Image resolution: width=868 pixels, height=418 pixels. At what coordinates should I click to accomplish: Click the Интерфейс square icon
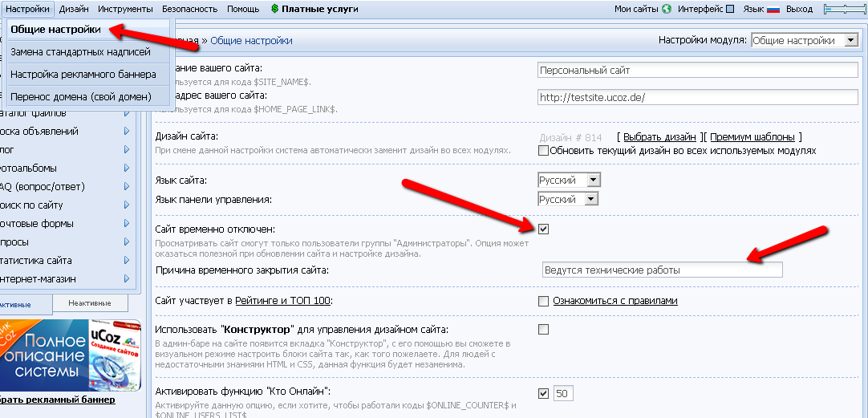coord(729,9)
